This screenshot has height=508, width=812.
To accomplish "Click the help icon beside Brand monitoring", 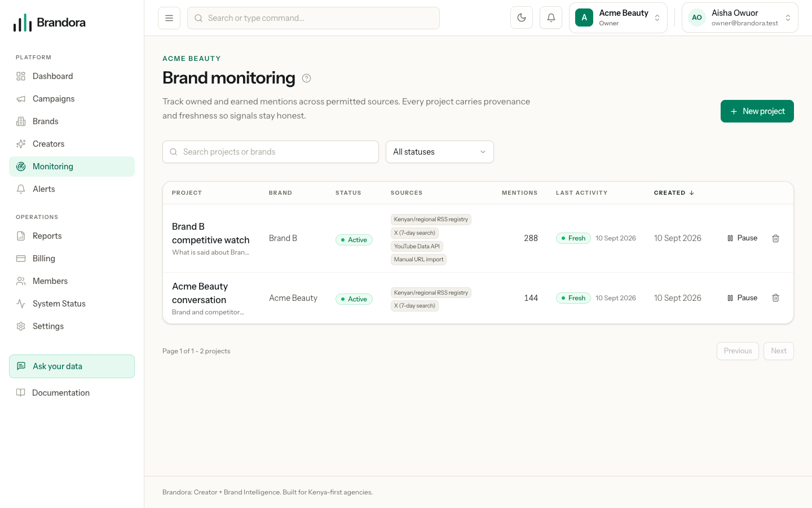I will 306,78.
